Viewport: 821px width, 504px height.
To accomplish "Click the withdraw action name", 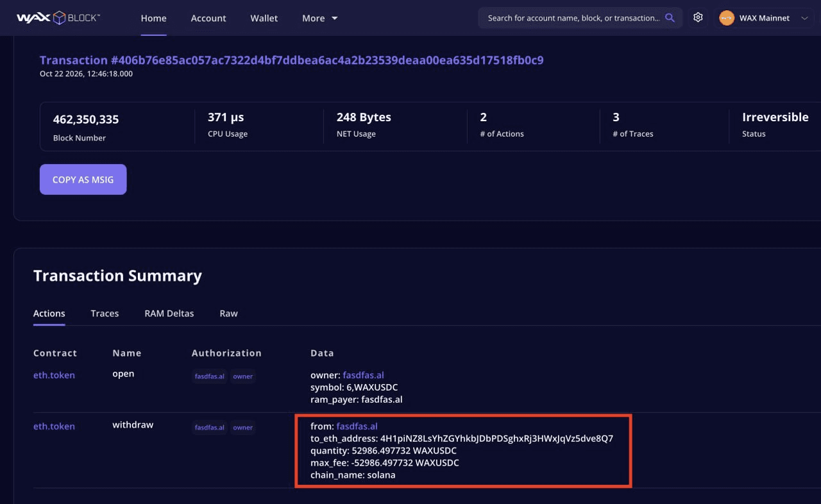I will [133, 425].
